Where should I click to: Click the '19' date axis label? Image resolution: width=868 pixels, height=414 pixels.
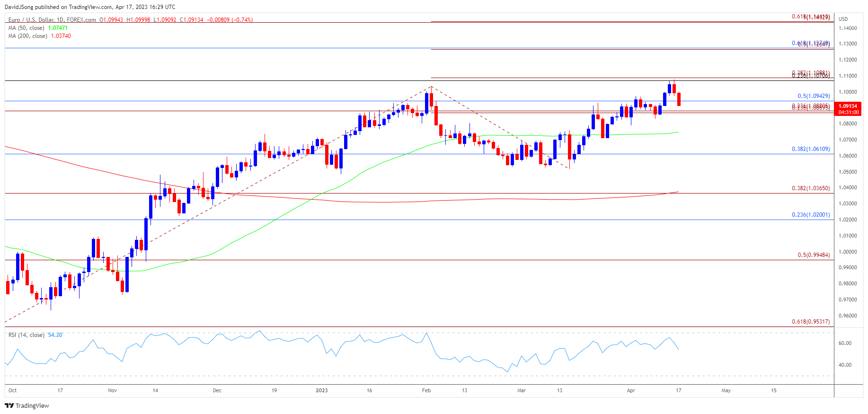point(275,390)
